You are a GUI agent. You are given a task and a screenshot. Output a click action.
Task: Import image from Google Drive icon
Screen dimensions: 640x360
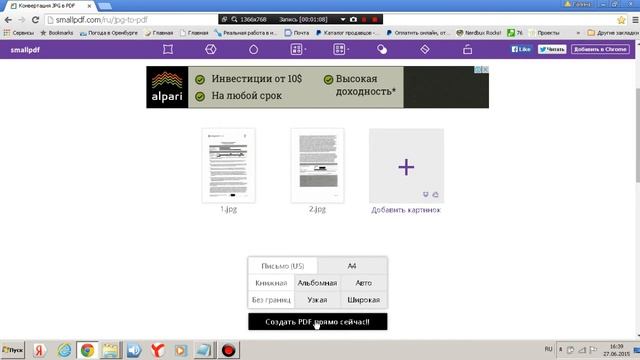436,195
